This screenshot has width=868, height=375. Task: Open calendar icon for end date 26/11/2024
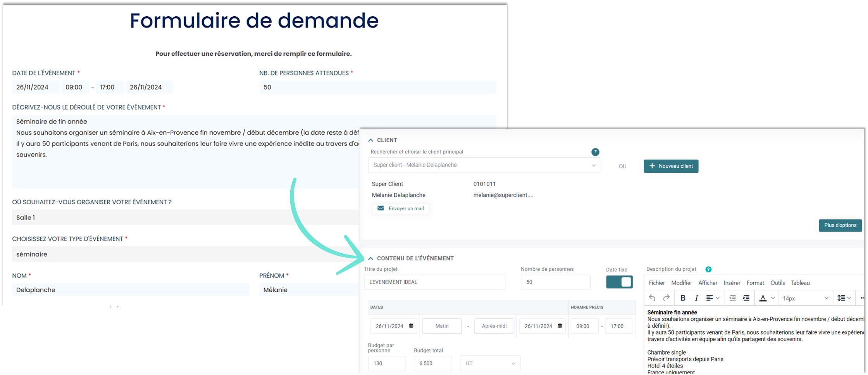tap(560, 326)
